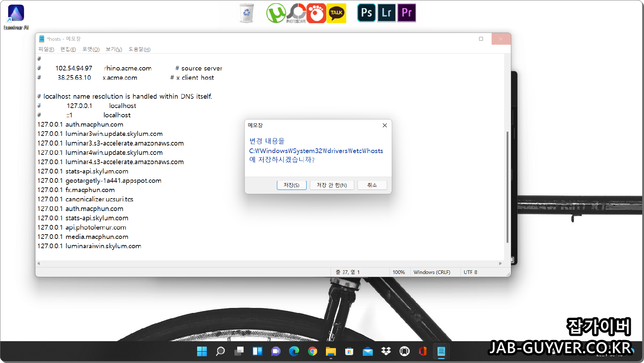Launch the KakaoTalk desktop icon
Screen dimensions: 644x363
click(x=336, y=13)
